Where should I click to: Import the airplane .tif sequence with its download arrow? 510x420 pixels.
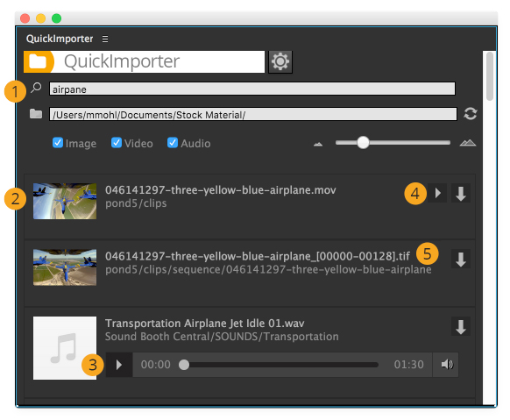461,259
